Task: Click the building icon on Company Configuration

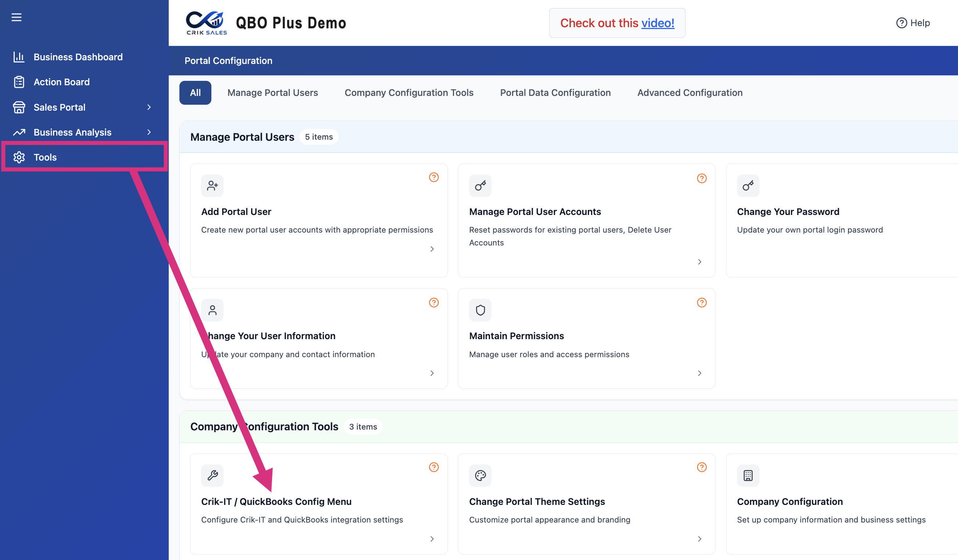Action: (748, 475)
